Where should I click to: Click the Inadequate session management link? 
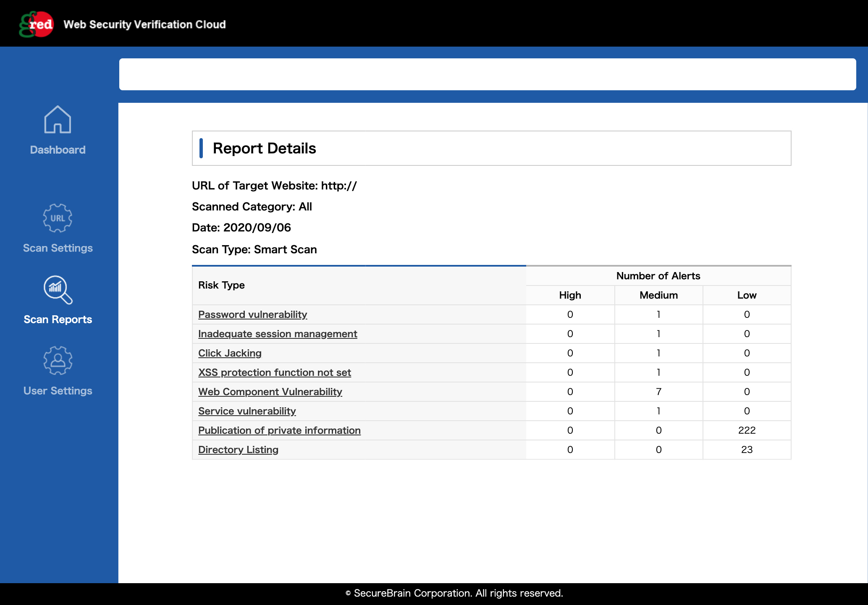[278, 334]
